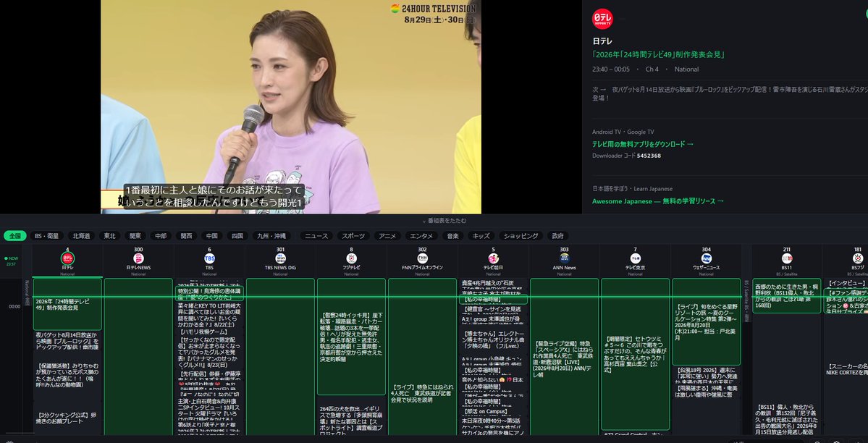Select TBS NEWS DIG channel 301 logo
The image size is (868, 443).
[x=281, y=258]
